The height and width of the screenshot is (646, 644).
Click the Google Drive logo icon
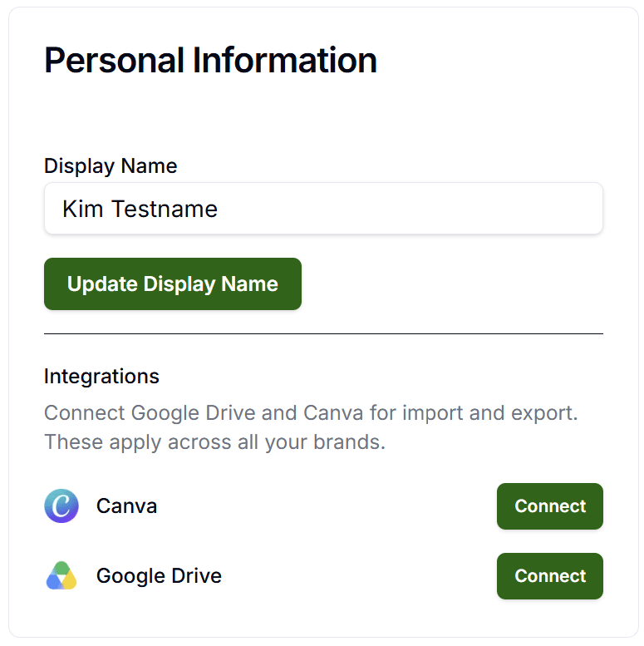pos(61,575)
